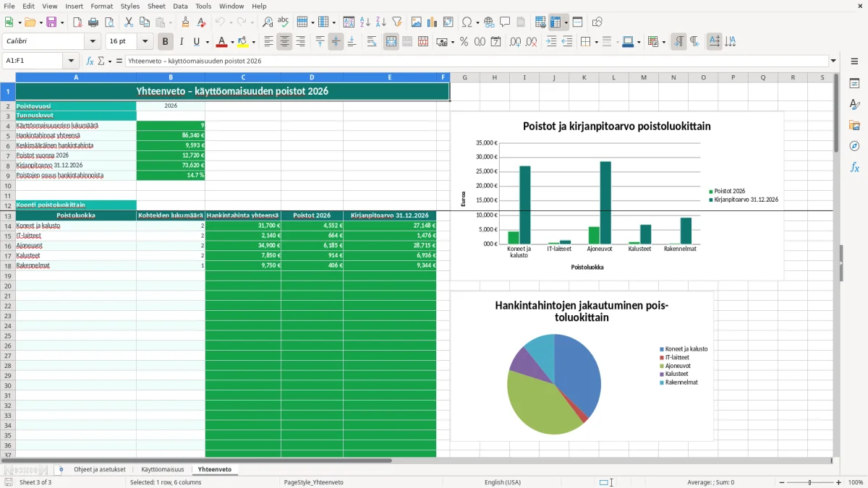
Task: Open Background Color dropdown arrow
Action: (x=254, y=42)
